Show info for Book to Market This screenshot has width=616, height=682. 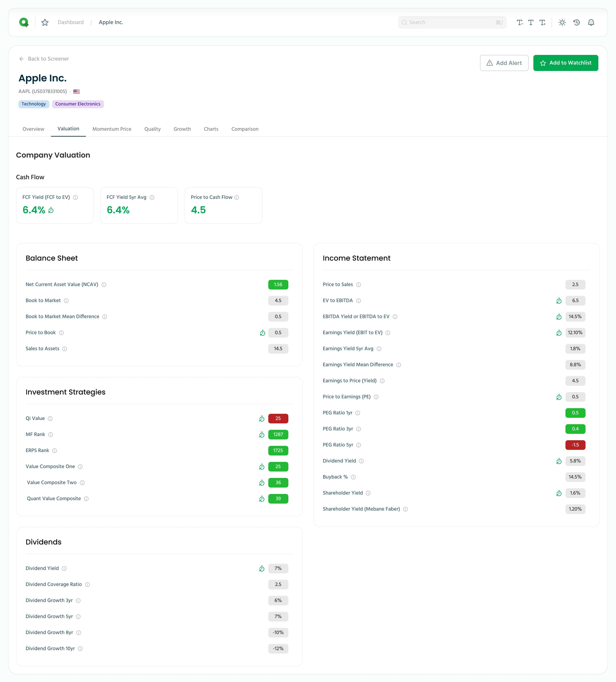point(66,301)
